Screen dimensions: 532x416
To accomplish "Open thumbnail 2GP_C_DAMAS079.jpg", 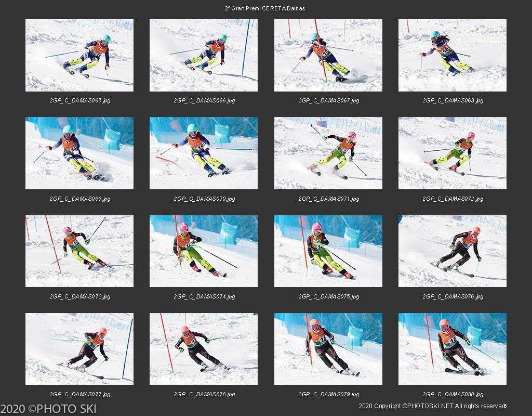I will click(x=328, y=349).
